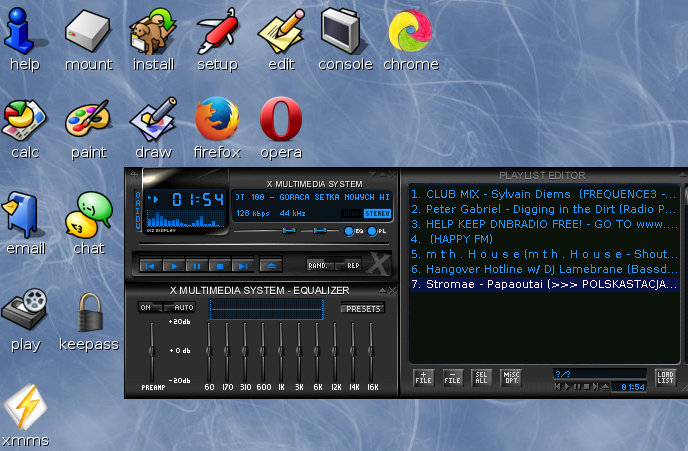The height and width of the screenshot is (451, 688).
Task: Open the keepass padlock icon
Action: click(x=89, y=322)
